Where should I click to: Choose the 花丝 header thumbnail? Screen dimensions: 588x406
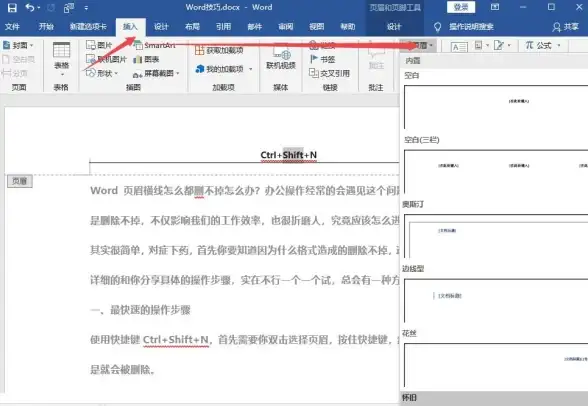[x=496, y=365]
